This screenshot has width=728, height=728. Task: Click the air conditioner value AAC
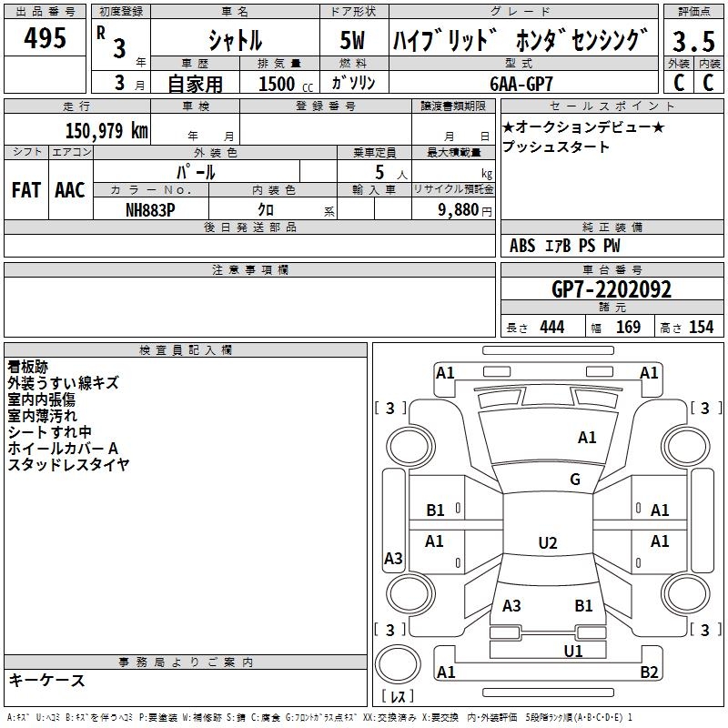[70, 190]
